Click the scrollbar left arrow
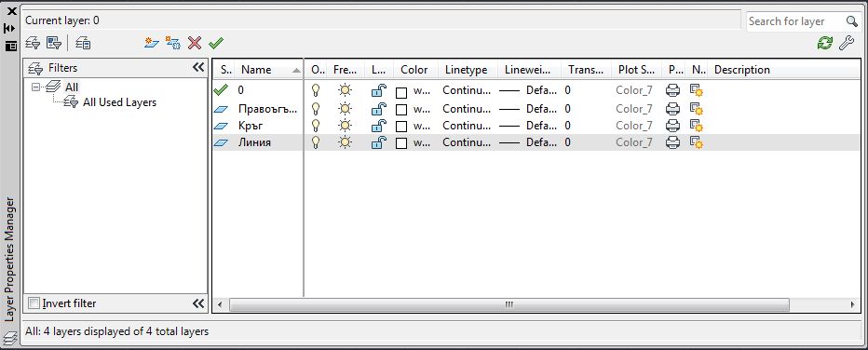The image size is (868, 350). click(x=220, y=304)
